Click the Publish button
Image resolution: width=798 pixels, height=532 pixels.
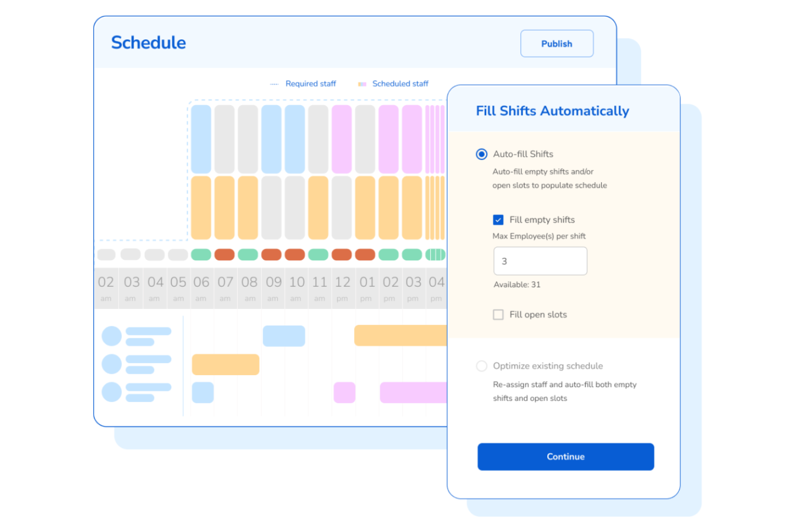point(556,44)
